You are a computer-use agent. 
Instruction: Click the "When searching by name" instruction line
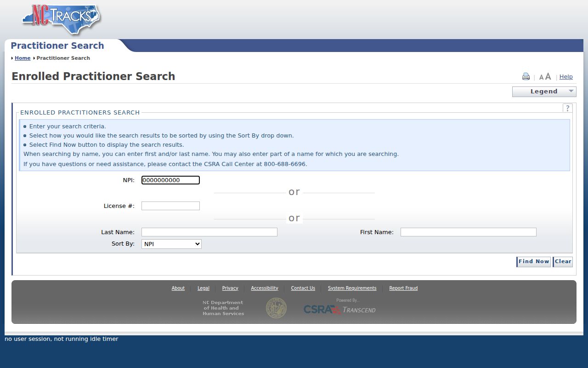pyautogui.click(x=211, y=154)
